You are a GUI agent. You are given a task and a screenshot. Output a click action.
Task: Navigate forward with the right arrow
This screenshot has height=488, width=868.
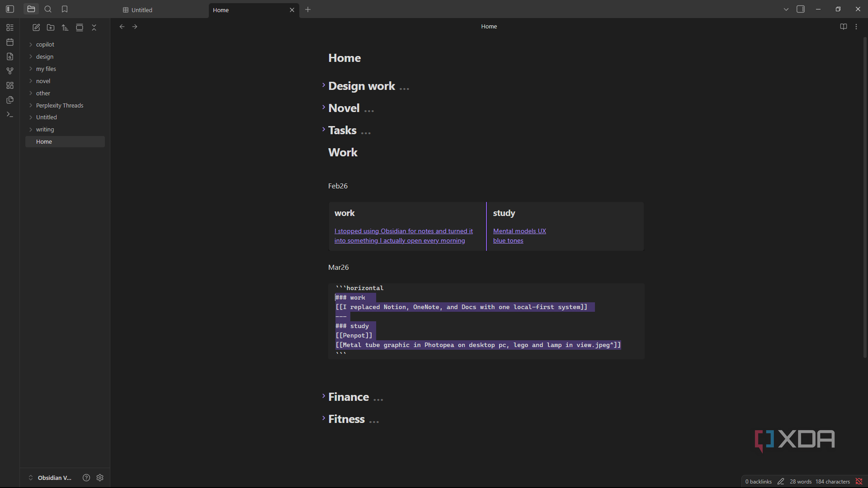135,26
